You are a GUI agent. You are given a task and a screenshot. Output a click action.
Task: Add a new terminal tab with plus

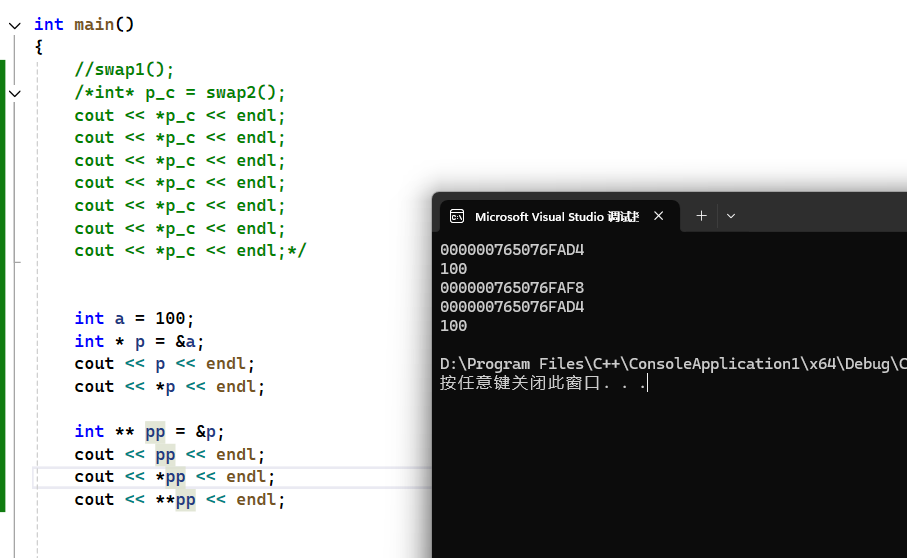[x=701, y=216]
